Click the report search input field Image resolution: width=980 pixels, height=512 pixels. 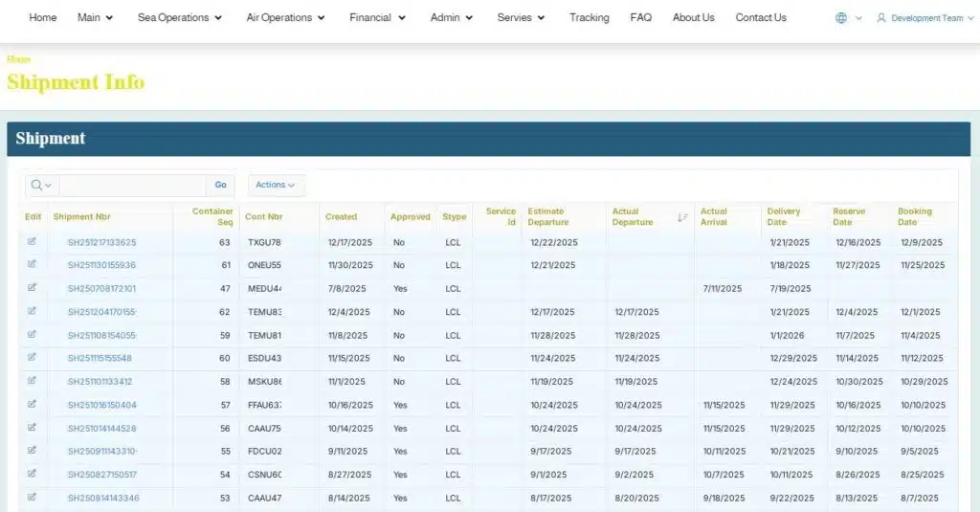pyautogui.click(x=132, y=185)
